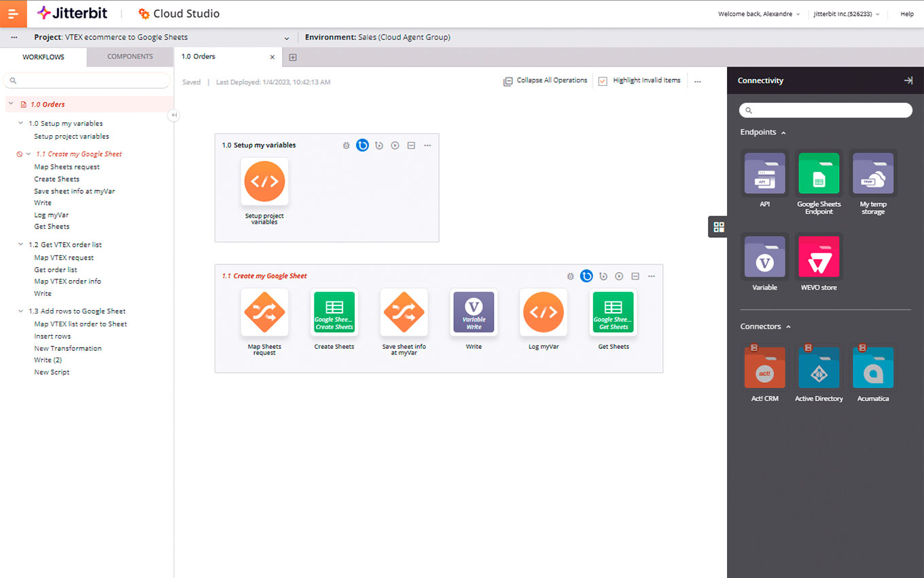Viewport: 924px width, 578px height.
Task: Collapse the Endpoints section
Action: click(x=783, y=133)
